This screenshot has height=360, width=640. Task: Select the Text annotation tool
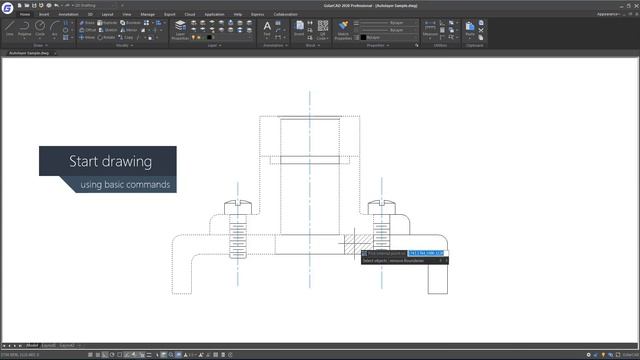267,29
